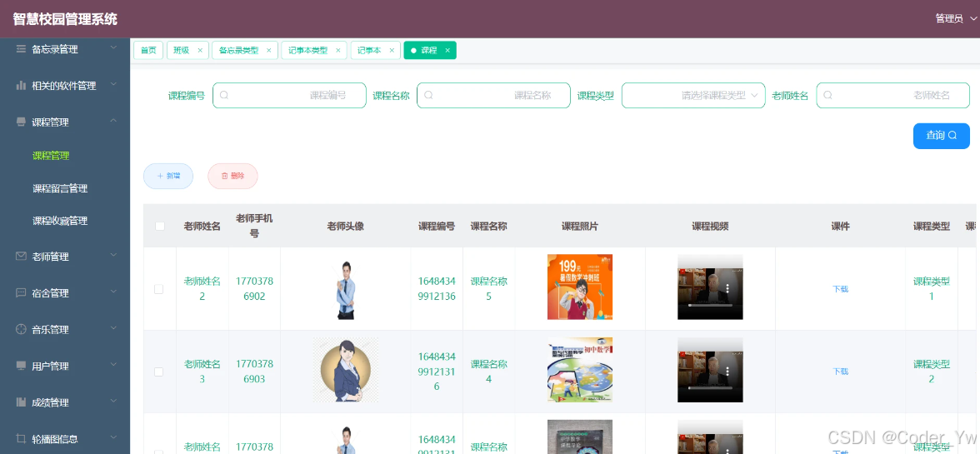Click the 课程名称 input field

[493, 96]
